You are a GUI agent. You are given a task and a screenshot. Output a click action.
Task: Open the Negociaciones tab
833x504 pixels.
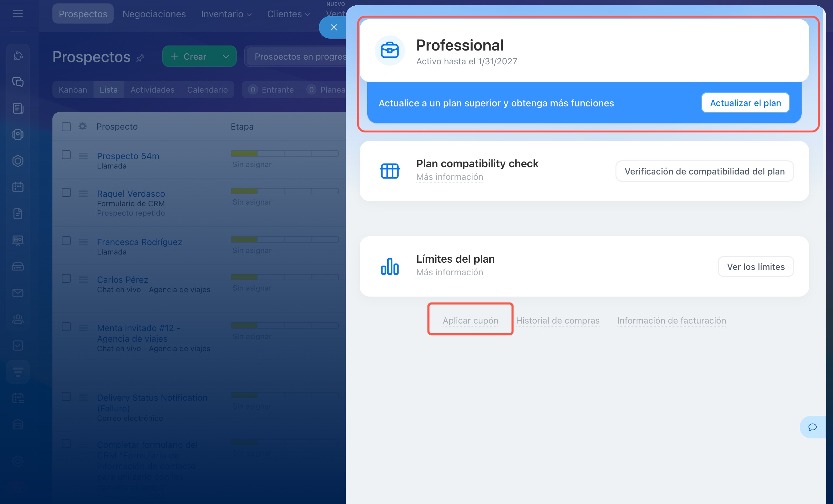pyautogui.click(x=154, y=14)
